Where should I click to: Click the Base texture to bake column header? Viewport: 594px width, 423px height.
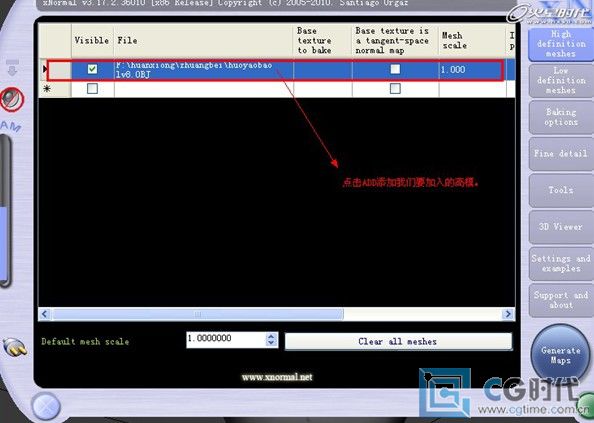pyautogui.click(x=323, y=40)
